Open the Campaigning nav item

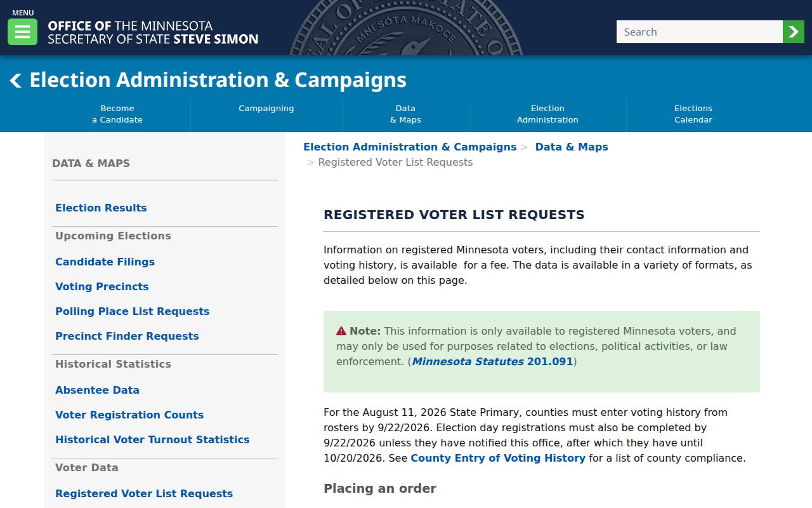266,109
